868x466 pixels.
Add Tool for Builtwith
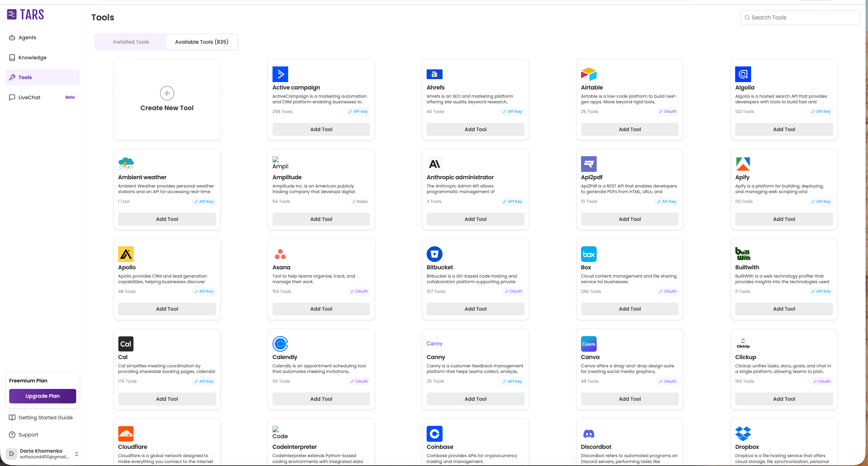pos(784,309)
